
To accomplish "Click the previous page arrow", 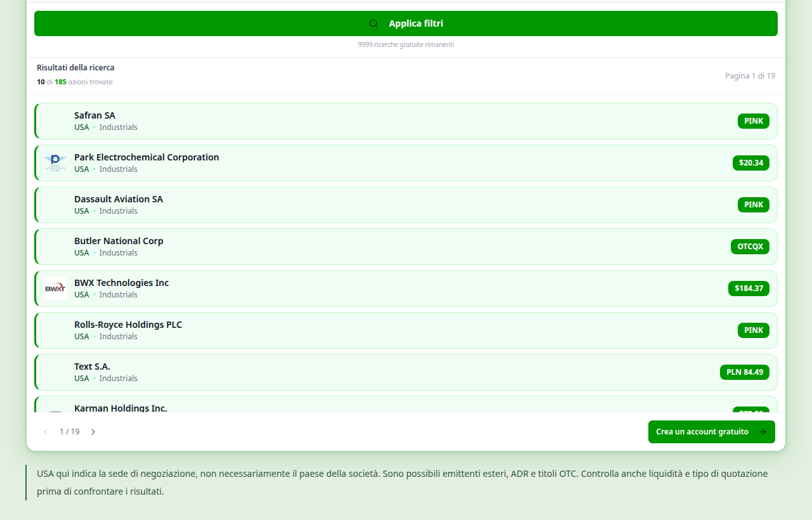I will [x=46, y=432].
